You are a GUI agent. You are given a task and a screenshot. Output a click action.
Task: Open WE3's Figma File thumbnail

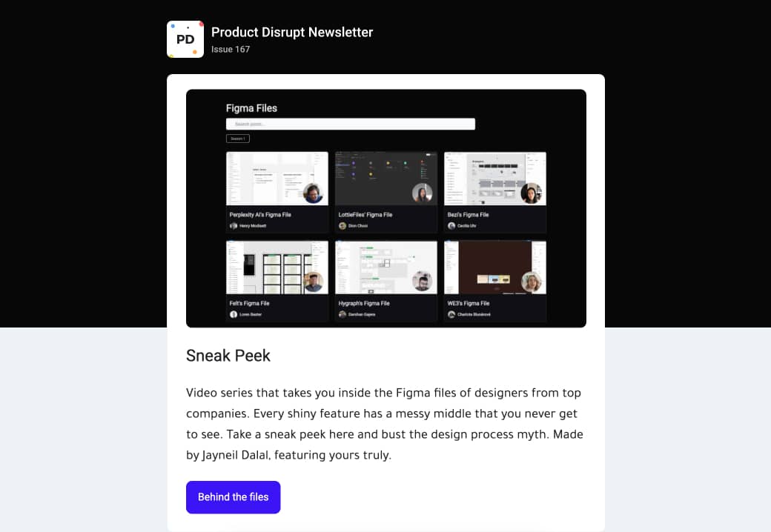pos(495,267)
